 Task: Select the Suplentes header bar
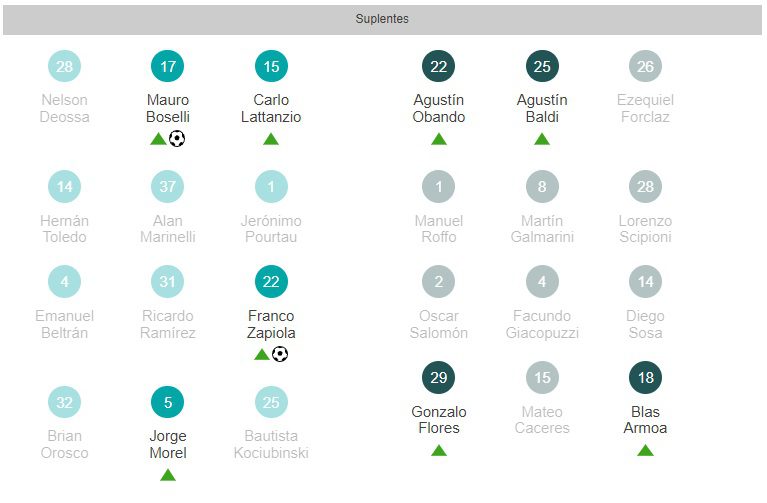point(383,19)
